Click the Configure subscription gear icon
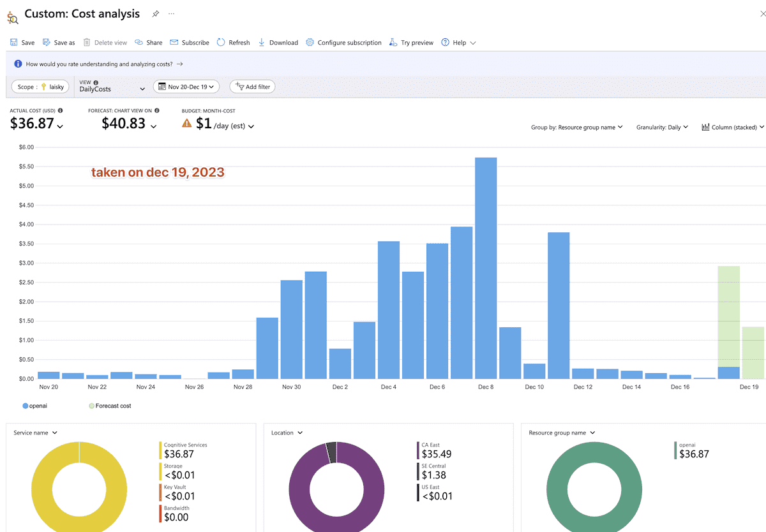Viewport: 766px width, 532px height. pos(310,43)
